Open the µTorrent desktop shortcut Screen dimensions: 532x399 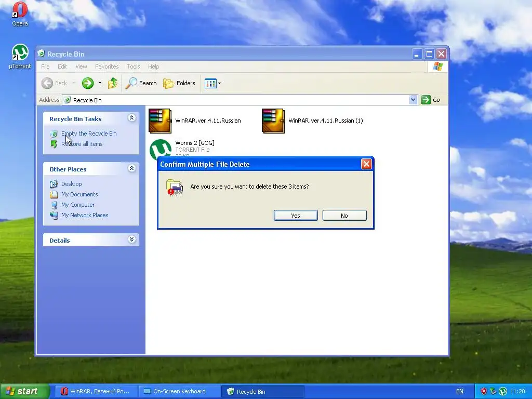point(20,57)
